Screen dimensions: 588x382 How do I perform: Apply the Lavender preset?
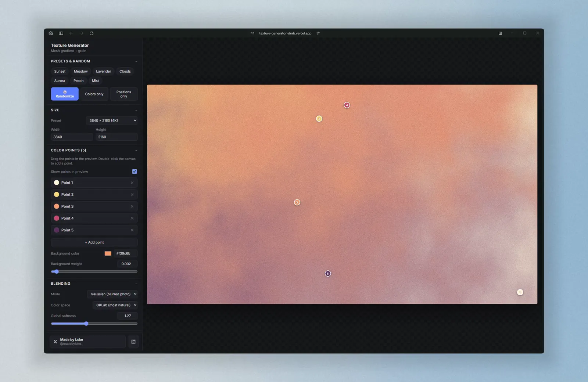[103, 71]
